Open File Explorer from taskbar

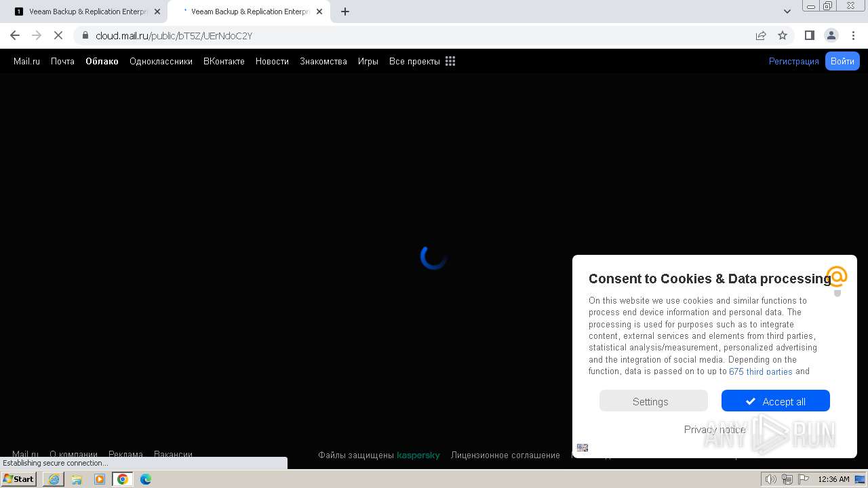coord(77,479)
